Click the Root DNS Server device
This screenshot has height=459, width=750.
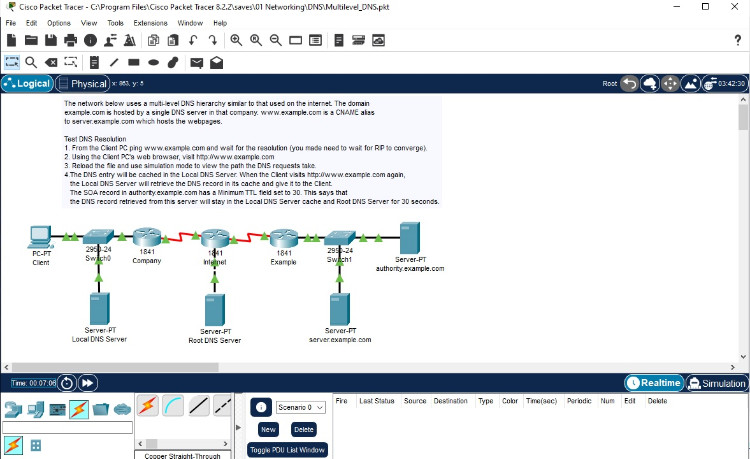(211, 311)
